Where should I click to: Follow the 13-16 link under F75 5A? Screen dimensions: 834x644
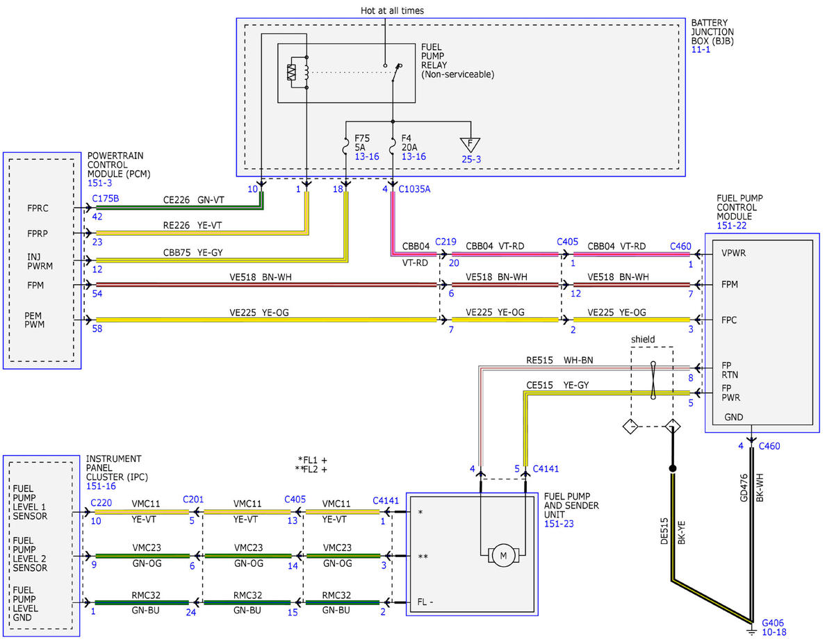pos(366,157)
